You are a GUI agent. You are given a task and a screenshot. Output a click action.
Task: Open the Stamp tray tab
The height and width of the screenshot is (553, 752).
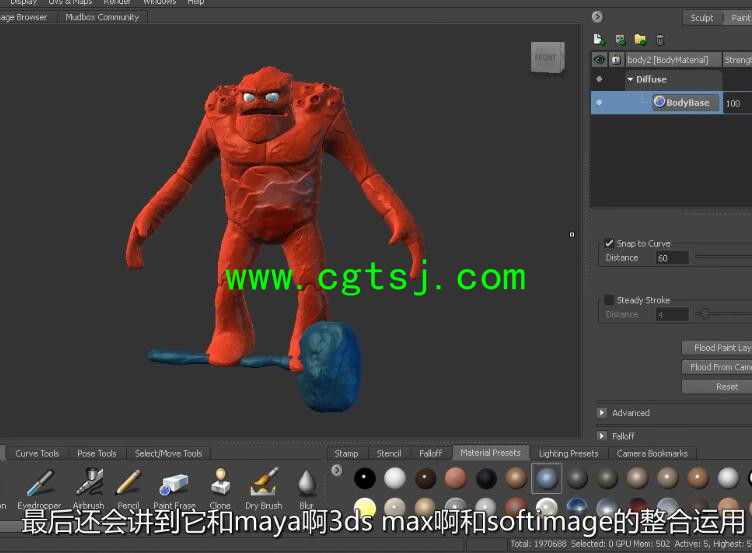(x=346, y=453)
